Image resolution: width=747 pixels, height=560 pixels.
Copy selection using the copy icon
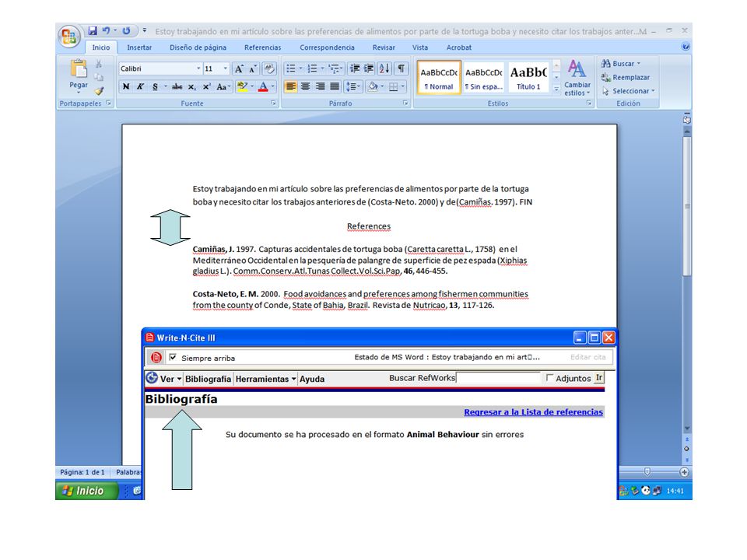click(x=99, y=77)
